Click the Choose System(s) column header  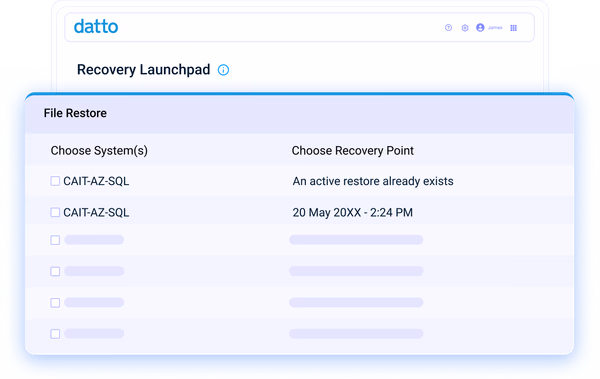[99, 151]
